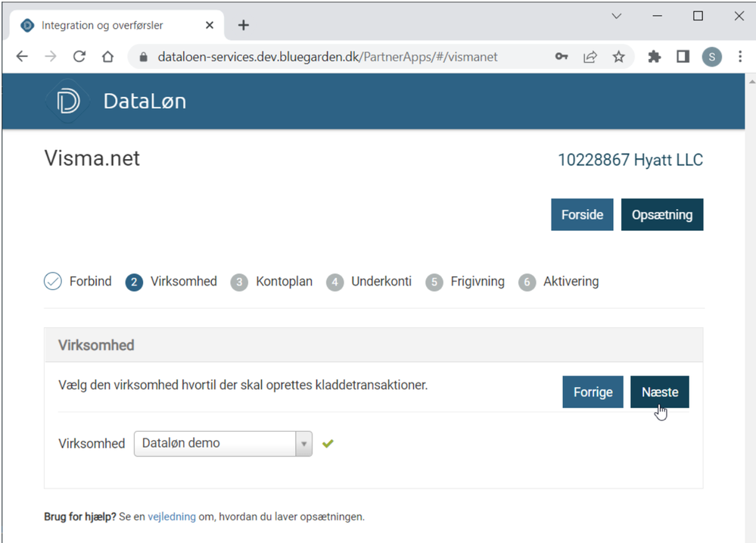Select the Integration og overførsler tab

click(116, 25)
